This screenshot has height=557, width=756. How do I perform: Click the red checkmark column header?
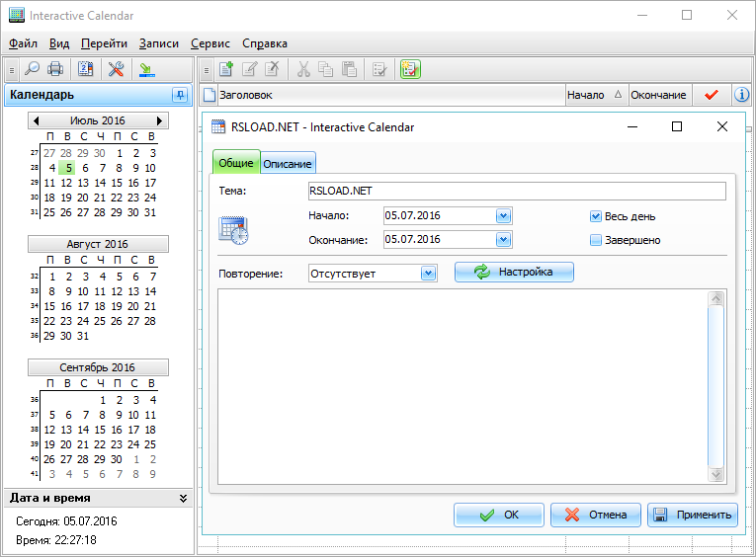[712, 95]
